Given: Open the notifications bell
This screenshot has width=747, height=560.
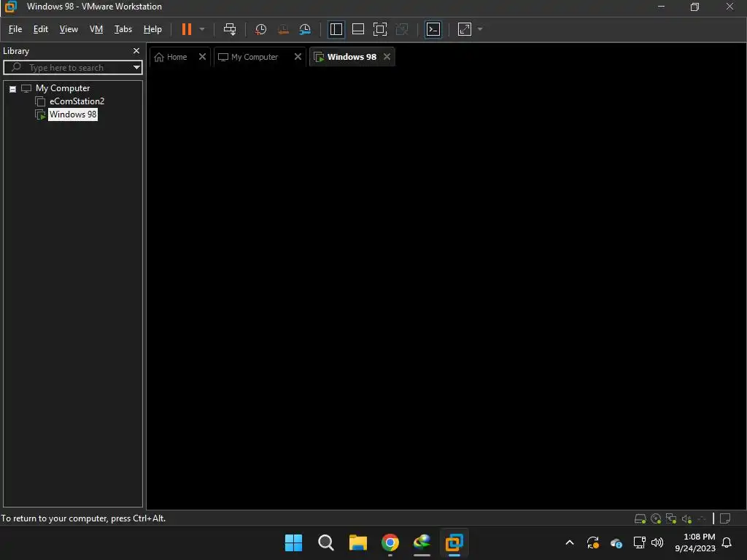Looking at the screenshot, I should coord(727,542).
